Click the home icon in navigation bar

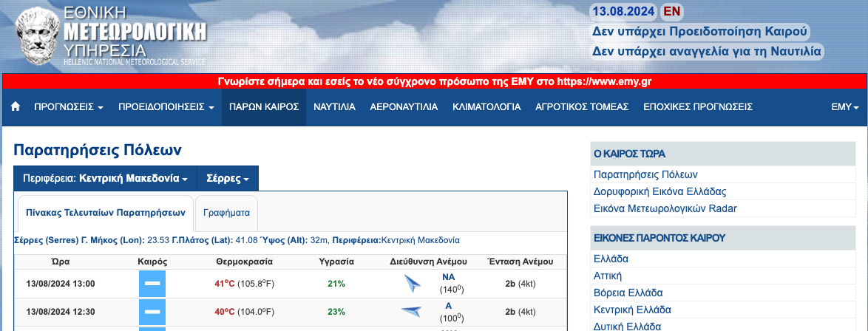click(16, 107)
